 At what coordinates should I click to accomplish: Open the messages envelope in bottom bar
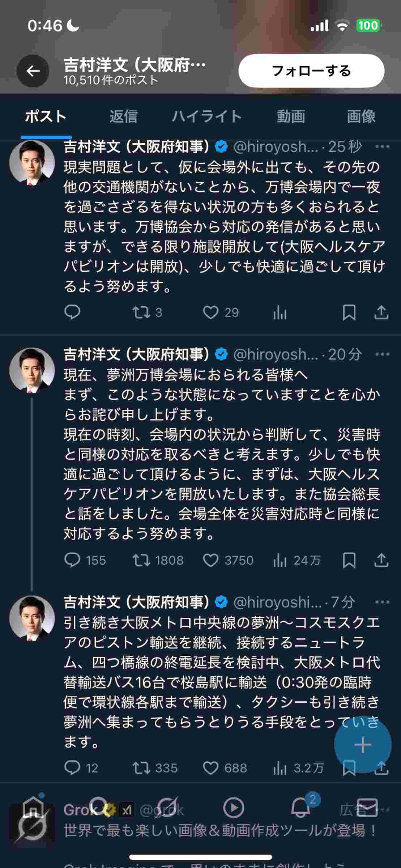point(367,807)
